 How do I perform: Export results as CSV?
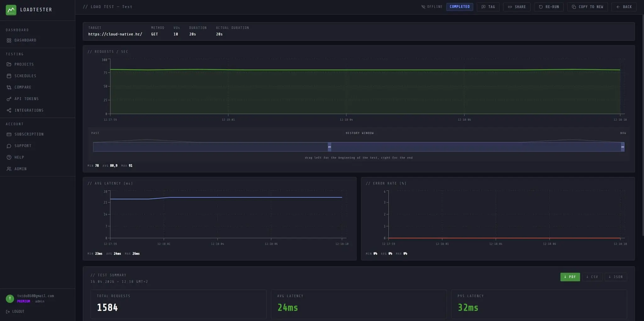(592, 277)
